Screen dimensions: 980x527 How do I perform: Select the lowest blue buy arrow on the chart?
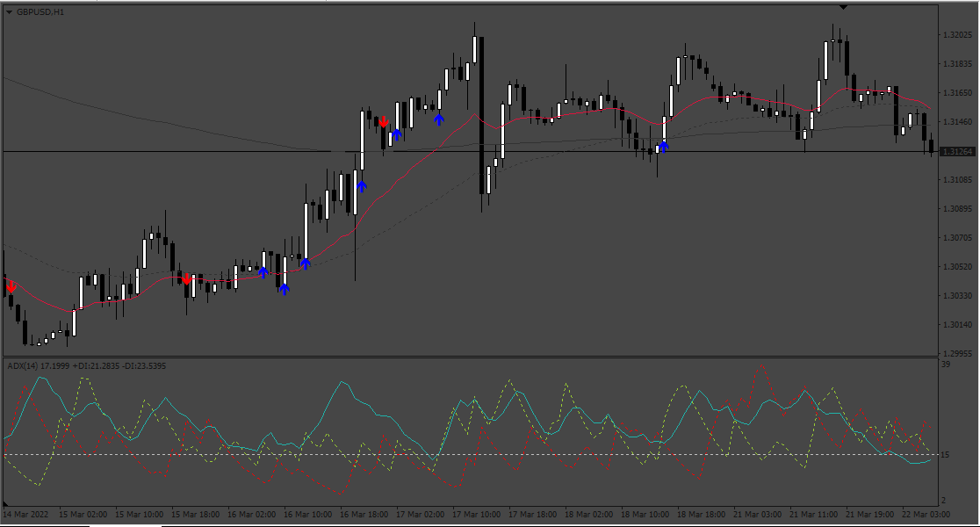[x=285, y=289]
